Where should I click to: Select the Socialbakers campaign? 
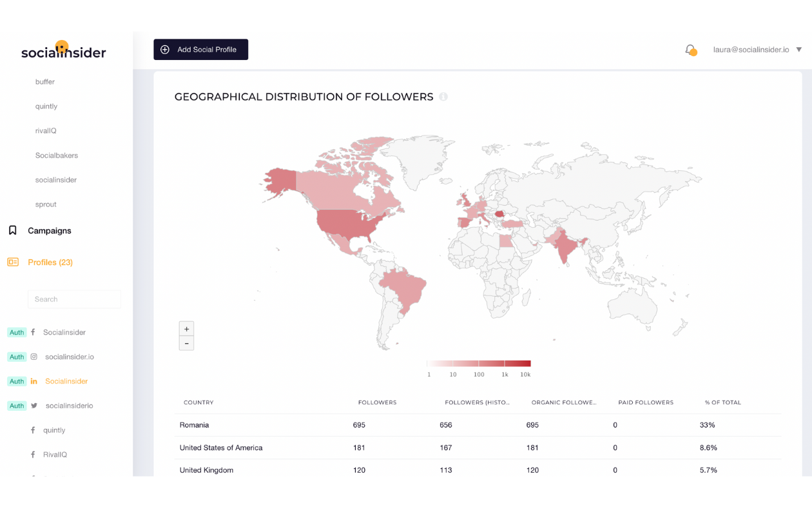[x=57, y=155]
